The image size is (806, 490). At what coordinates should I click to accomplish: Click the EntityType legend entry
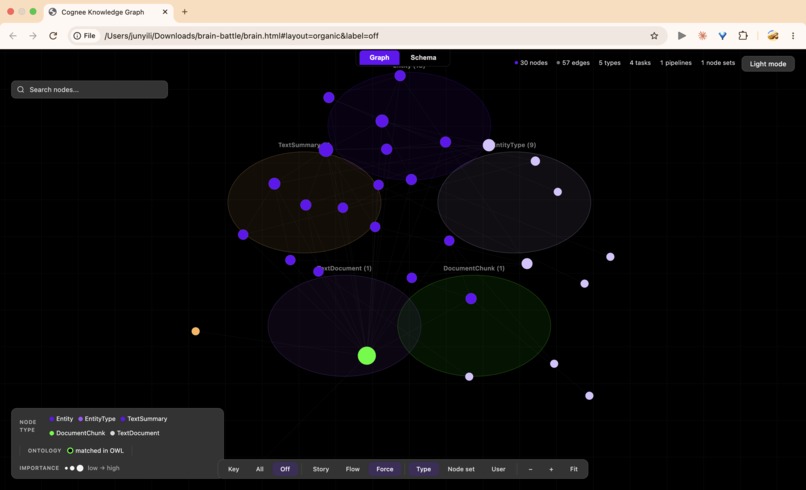tap(97, 419)
